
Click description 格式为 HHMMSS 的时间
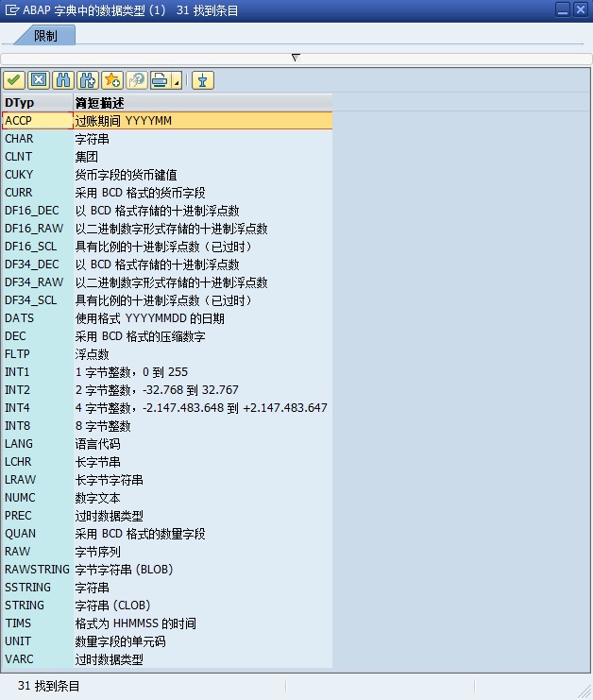tap(135, 623)
